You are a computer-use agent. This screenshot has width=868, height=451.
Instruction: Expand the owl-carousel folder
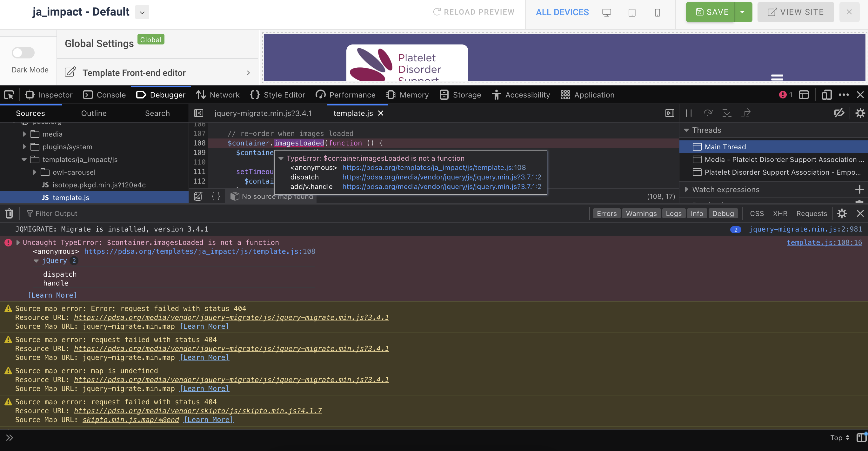click(34, 172)
